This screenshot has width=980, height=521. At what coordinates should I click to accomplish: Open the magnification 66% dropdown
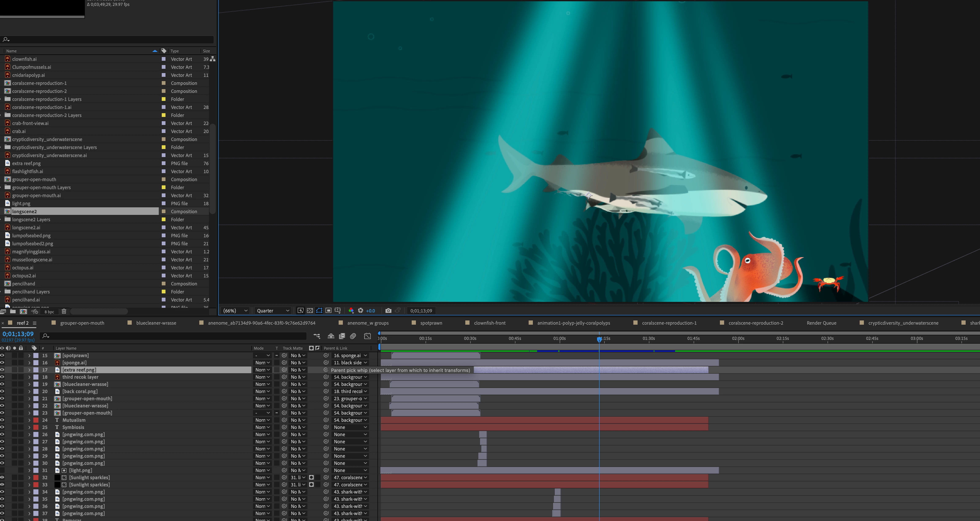click(x=235, y=311)
